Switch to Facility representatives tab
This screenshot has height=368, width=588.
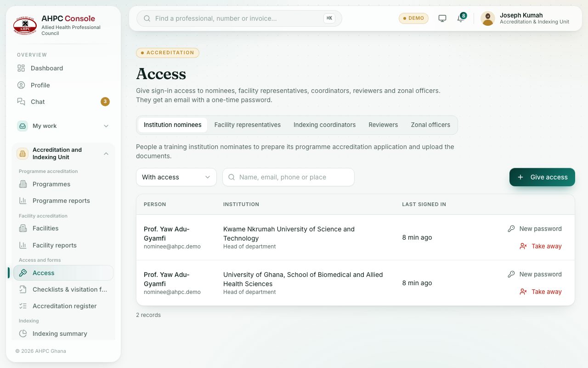point(248,125)
